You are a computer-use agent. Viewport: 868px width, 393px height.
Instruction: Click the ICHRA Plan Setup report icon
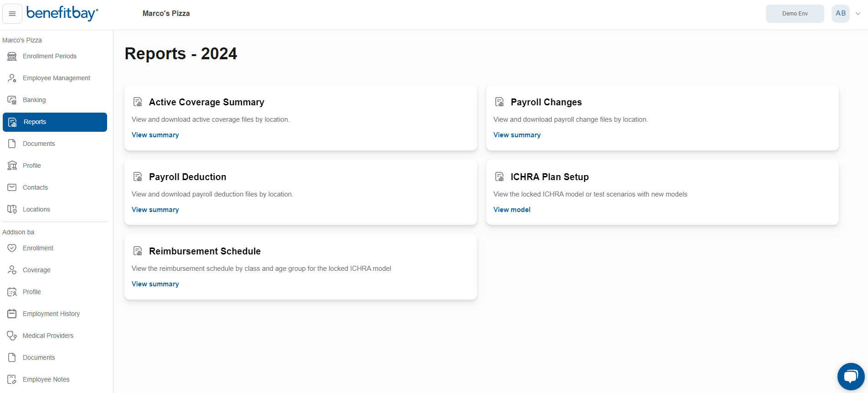(499, 176)
